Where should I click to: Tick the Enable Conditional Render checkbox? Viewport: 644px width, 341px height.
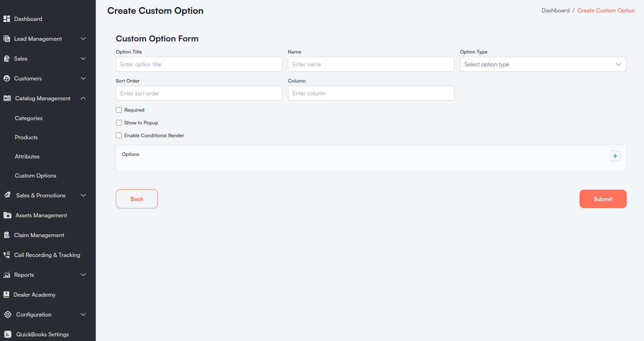(x=119, y=135)
